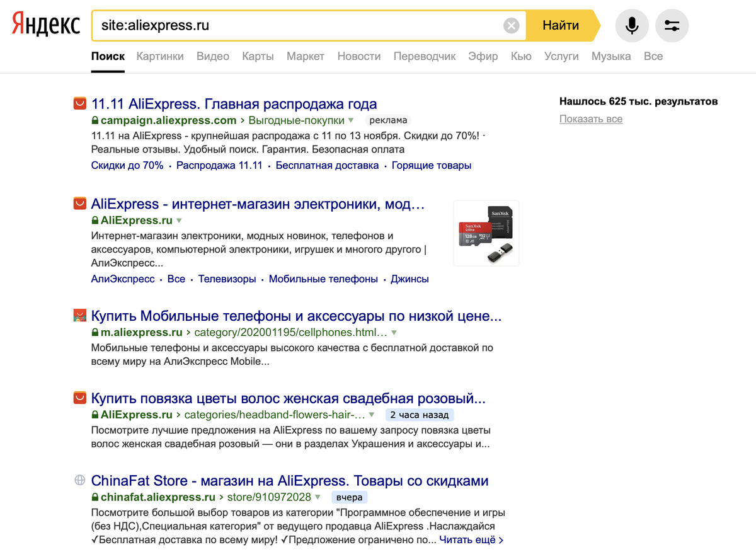Image resolution: width=756 pixels, height=552 pixels.
Task: Click the вчера timestamp badge
Action: [x=349, y=497]
